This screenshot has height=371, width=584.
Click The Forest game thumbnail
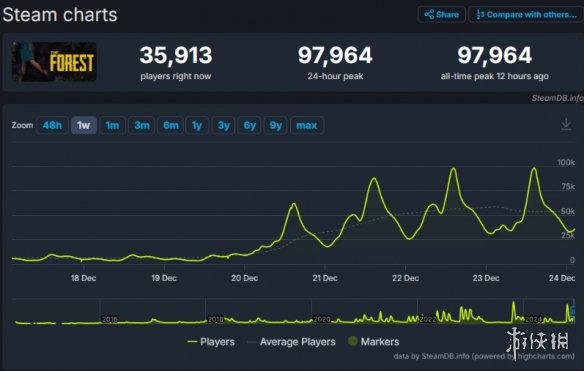54,62
